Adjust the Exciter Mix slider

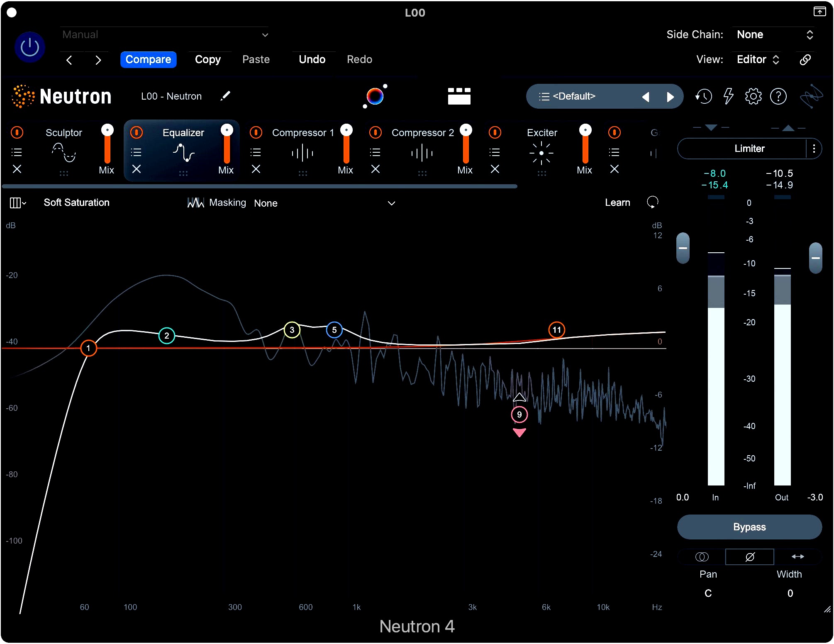click(x=585, y=144)
